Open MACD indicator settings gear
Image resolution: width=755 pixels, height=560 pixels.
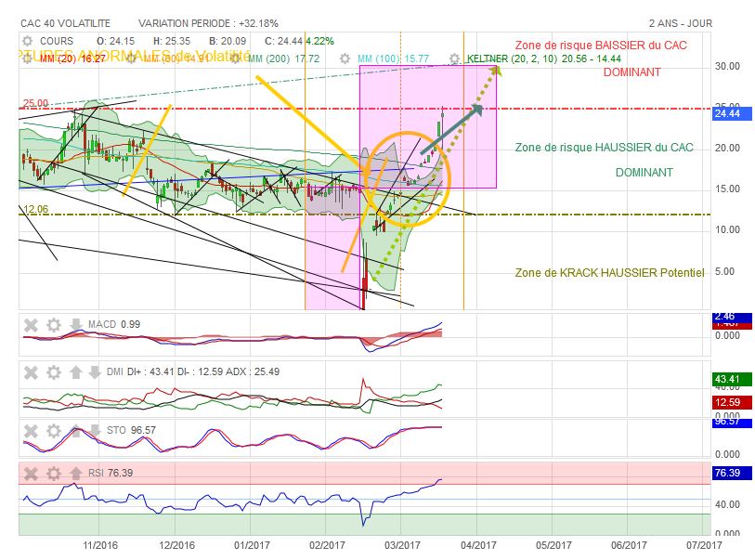pyautogui.click(x=54, y=325)
